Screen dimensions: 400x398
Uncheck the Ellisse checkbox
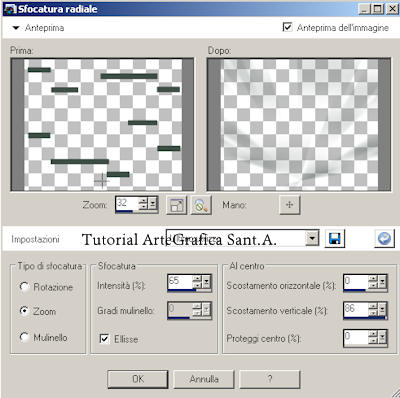click(x=104, y=339)
